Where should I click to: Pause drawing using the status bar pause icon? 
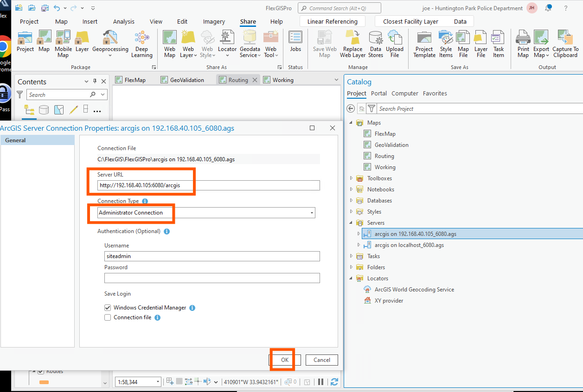[320, 382]
